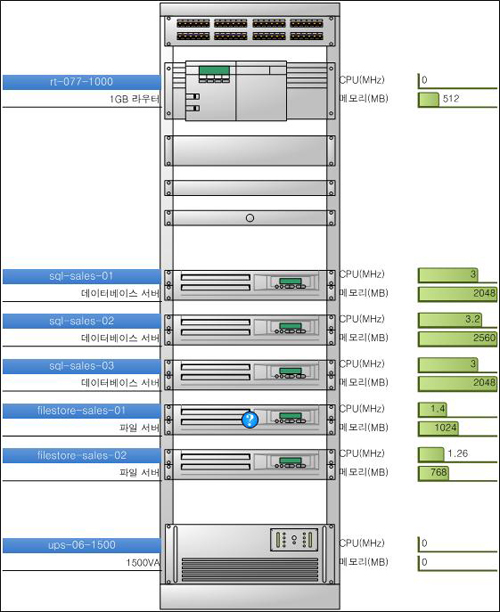Image resolution: width=500 pixels, height=612 pixels.
Task: Click the filestore-sales-02 memory bar showing 768
Action: [433, 473]
